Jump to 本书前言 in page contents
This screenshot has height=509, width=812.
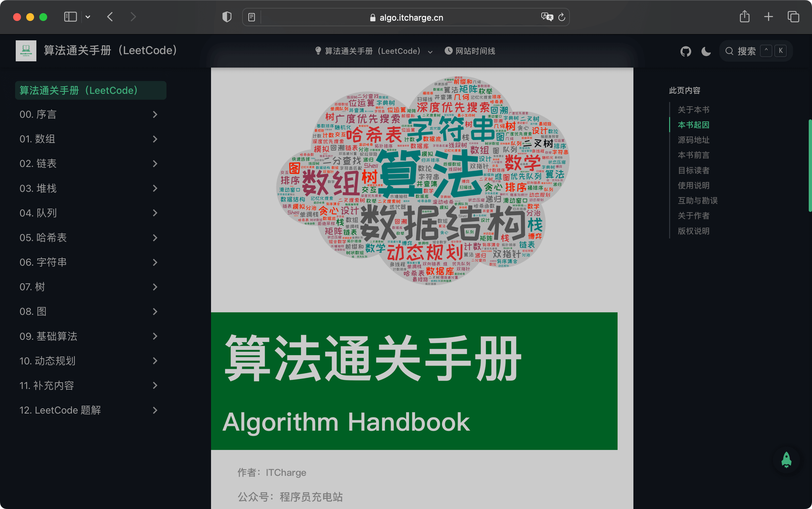pyautogui.click(x=694, y=155)
